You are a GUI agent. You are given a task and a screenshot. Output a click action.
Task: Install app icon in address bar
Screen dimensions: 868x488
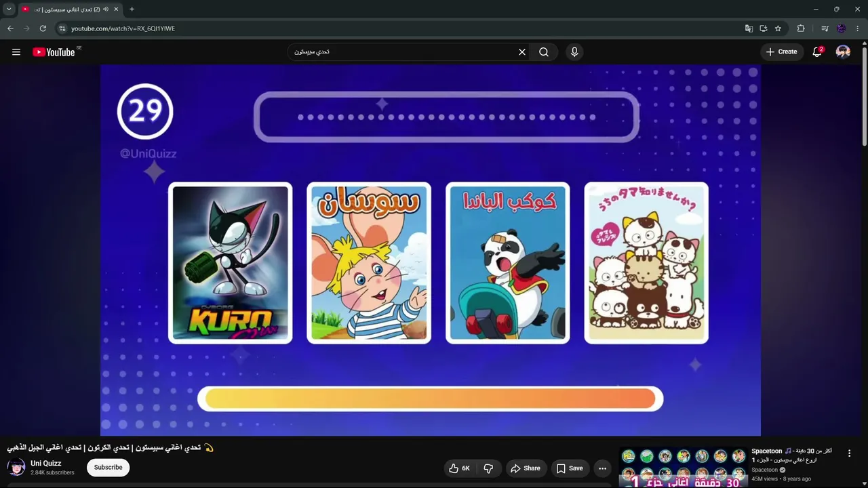[764, 28]
